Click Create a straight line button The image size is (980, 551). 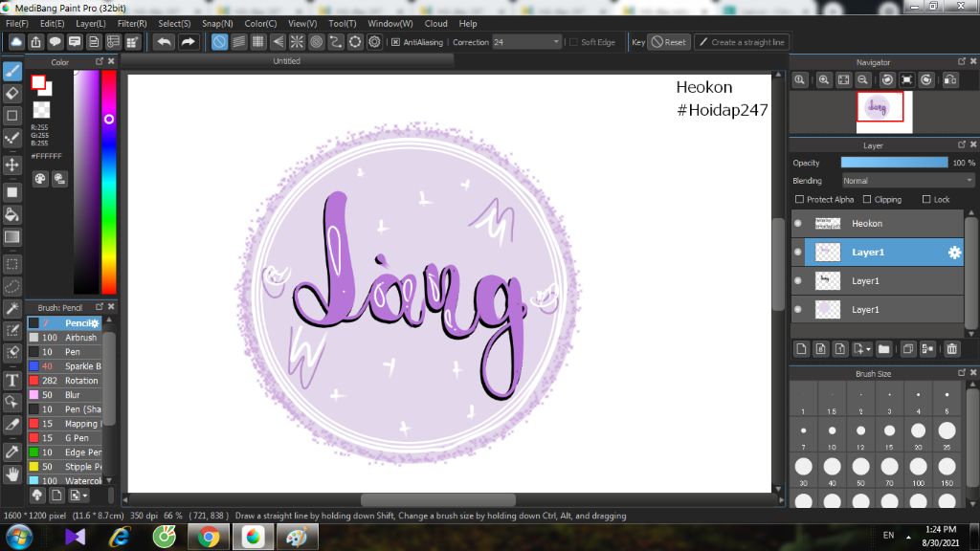742,42
